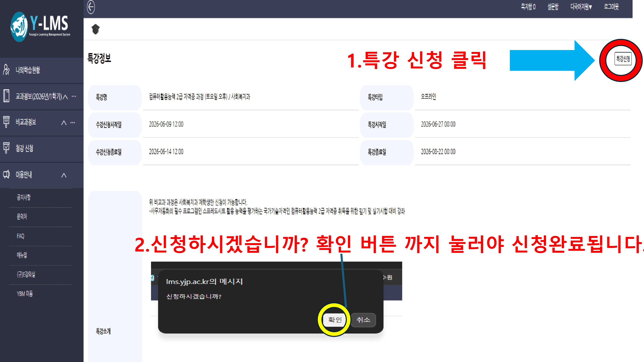Click the 취소 button in dialog
Screen dimensions: 644x362
click(363, 320)
